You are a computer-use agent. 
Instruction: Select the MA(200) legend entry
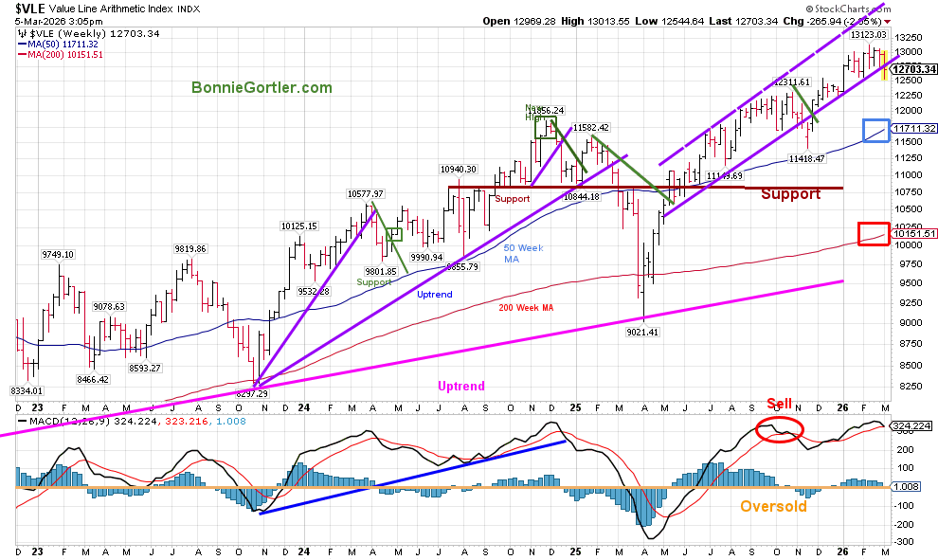tap(64, 55)
